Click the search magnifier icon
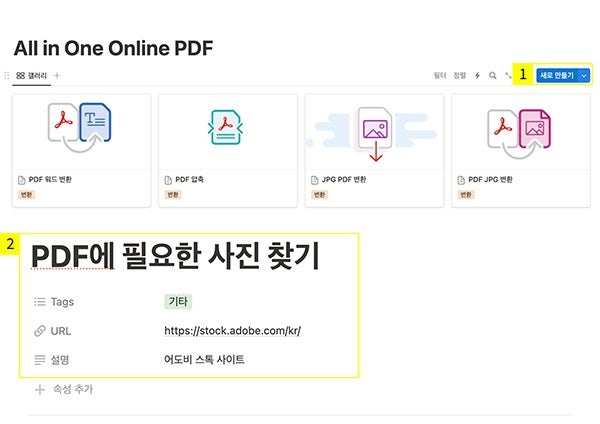600x424 pixels. (x=493, y=75)
